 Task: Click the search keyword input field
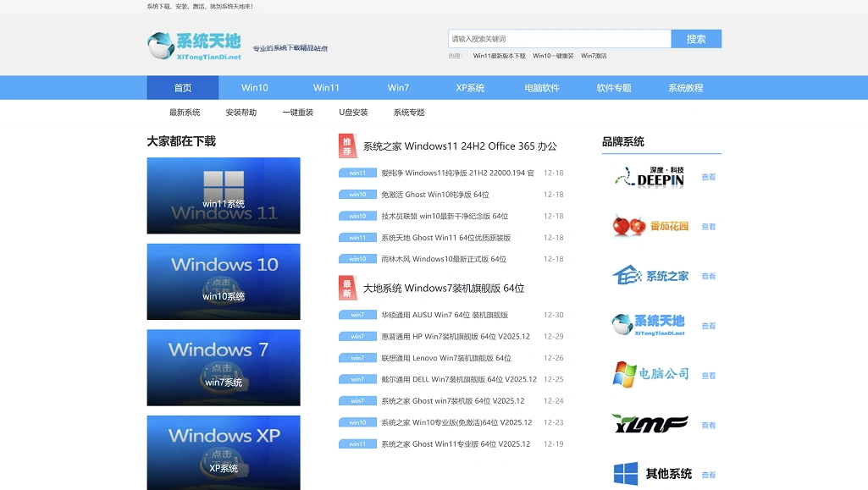[x=559, y=39]
